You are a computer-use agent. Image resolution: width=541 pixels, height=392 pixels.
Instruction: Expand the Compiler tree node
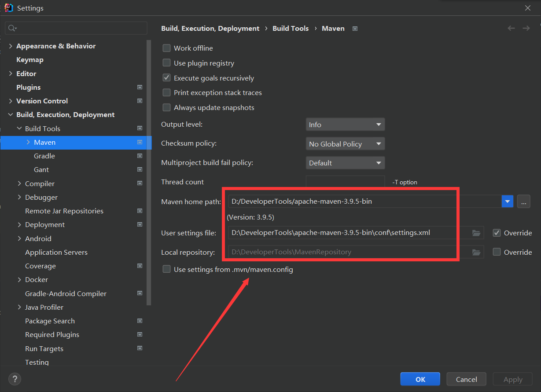pos(19,183)
